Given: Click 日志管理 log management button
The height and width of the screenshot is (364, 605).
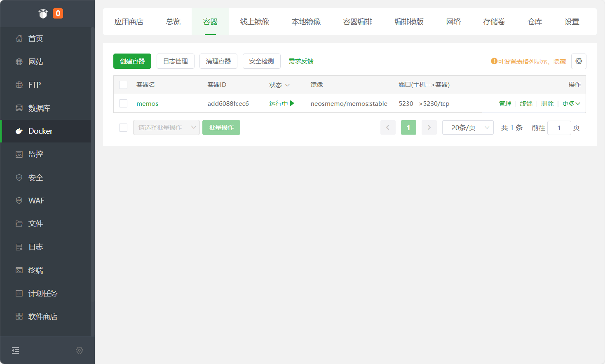Looking at the screenshot, I should (176, 61).
